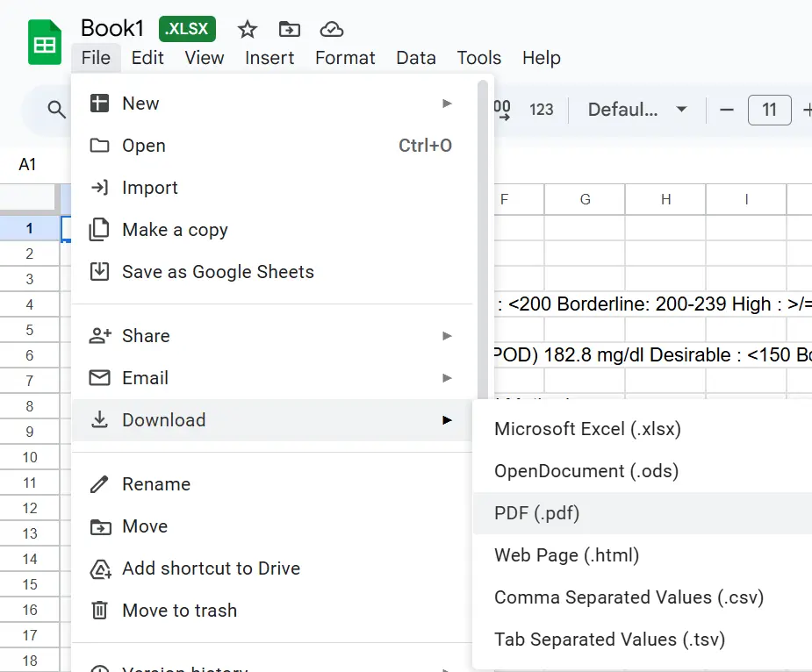Screen dimensions: 812x672
Task: Open the Data menu
Action: (x=415, y=58)
